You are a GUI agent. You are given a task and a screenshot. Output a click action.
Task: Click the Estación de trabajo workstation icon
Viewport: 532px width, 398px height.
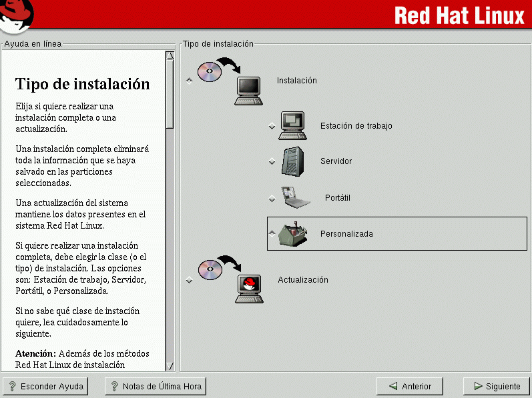click(x=292, y=125)
